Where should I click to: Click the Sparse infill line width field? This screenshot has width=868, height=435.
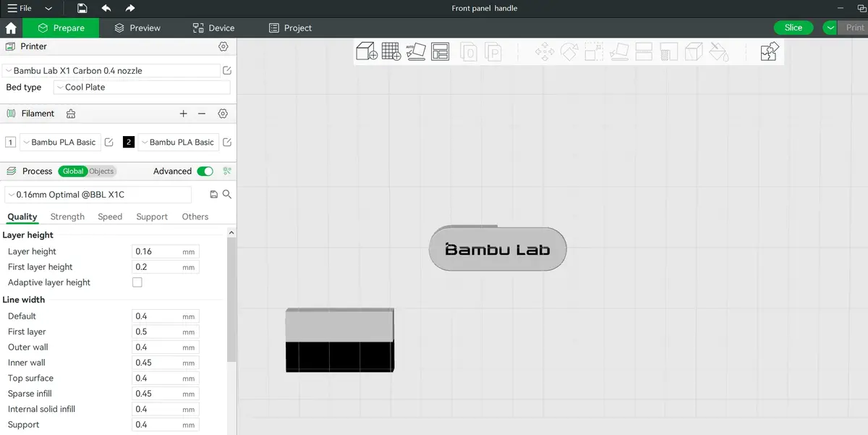[166, 394]
